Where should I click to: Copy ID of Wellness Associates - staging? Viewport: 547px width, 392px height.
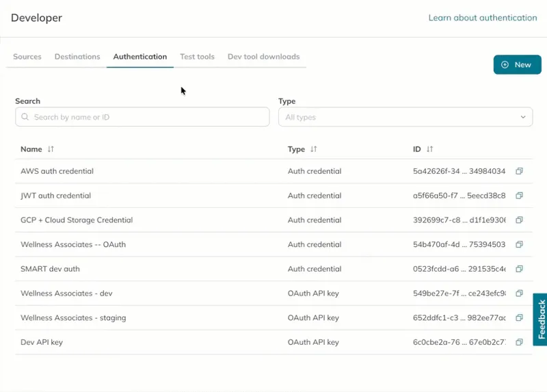tap(519, 317)
